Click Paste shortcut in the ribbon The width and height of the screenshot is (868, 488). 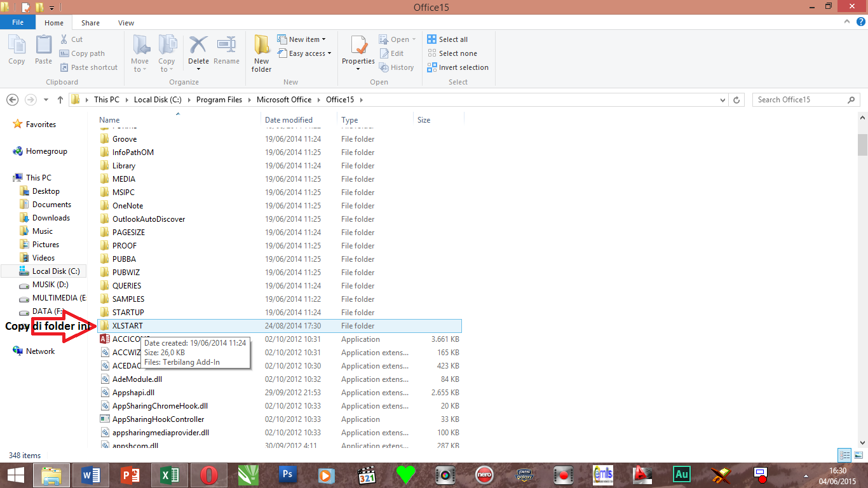click(89, 67)
